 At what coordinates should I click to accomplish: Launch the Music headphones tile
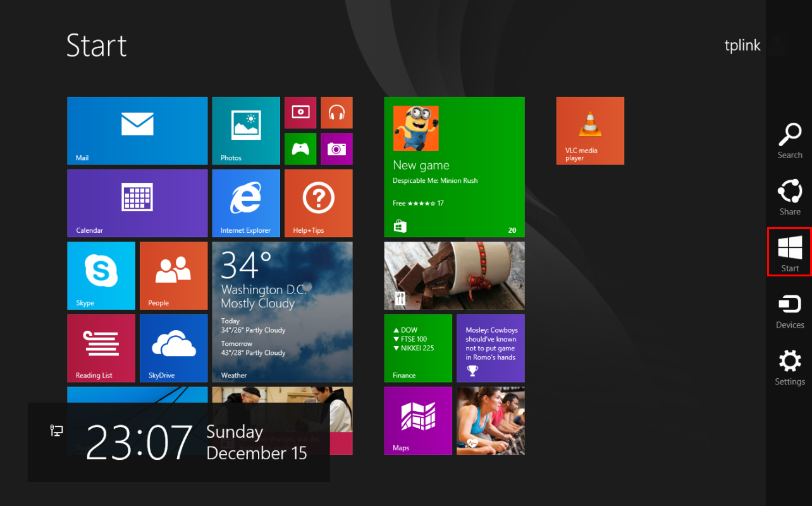(336, 113)
